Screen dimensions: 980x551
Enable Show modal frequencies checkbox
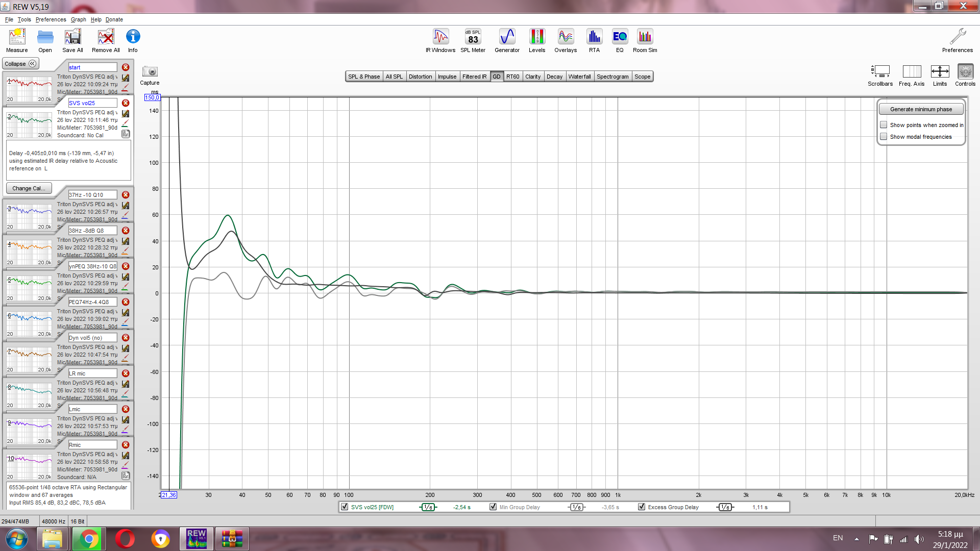tap(884, 137)
